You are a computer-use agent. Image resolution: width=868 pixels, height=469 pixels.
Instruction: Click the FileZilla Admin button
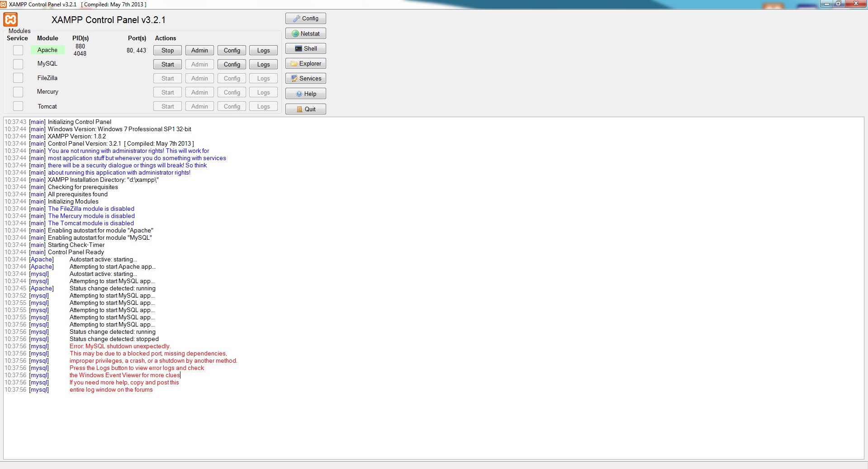pos(199,78)
